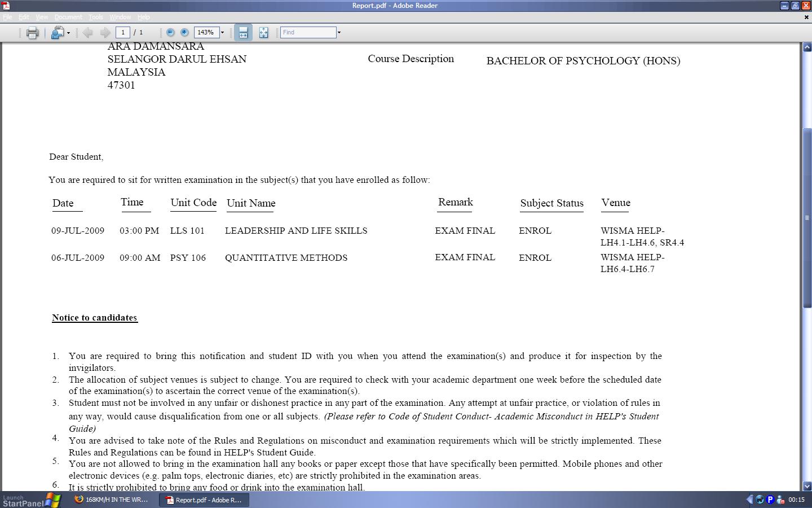Open the Start button logo
This screenshot has width=812, height=508.
pos(52,500)
